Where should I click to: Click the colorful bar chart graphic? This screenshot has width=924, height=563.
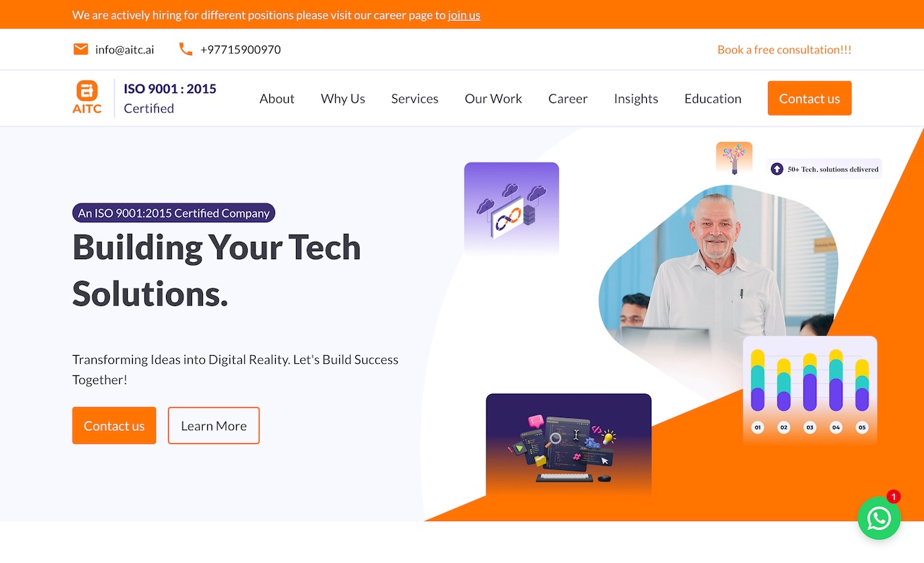pos(810,390)
